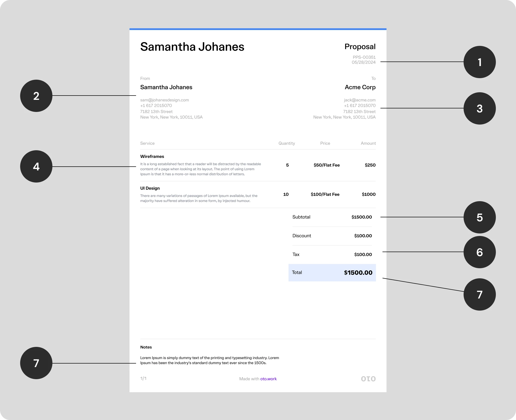This screenshot has width=516, height=420.
Task: Select the Proposal heading
Action: pyautogui.click(x=360, y=47)
